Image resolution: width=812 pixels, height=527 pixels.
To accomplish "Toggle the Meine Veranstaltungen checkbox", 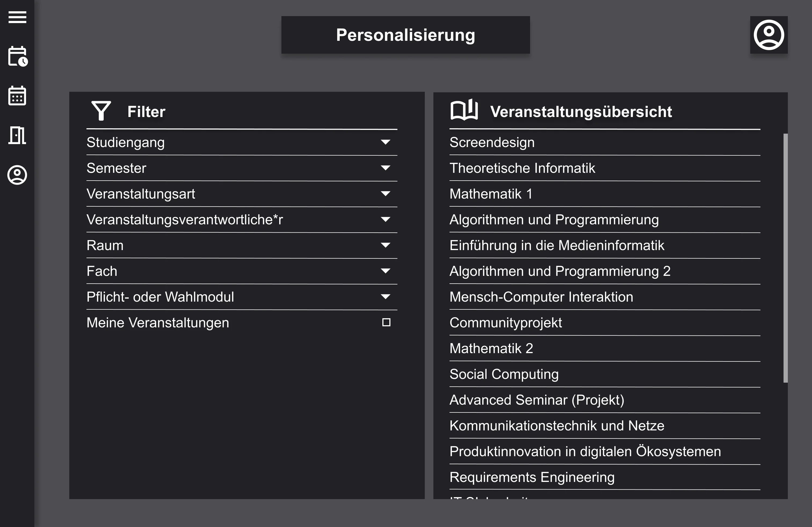I will (386, 322).
